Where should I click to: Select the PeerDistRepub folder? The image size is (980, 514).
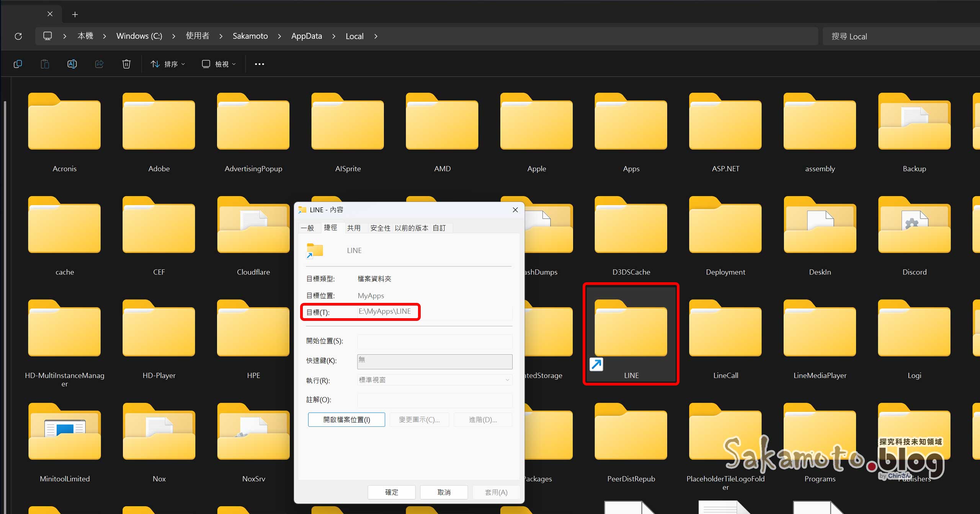click(x=631, y=442)
